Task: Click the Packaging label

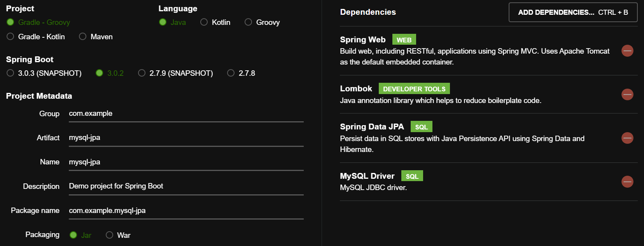Action: click(x=42, y=234)
